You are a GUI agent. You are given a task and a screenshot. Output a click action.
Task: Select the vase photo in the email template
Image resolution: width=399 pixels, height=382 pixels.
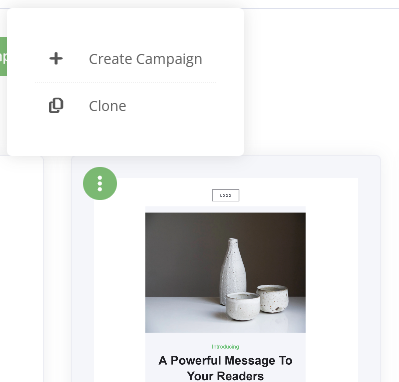(x=225, y=273)
